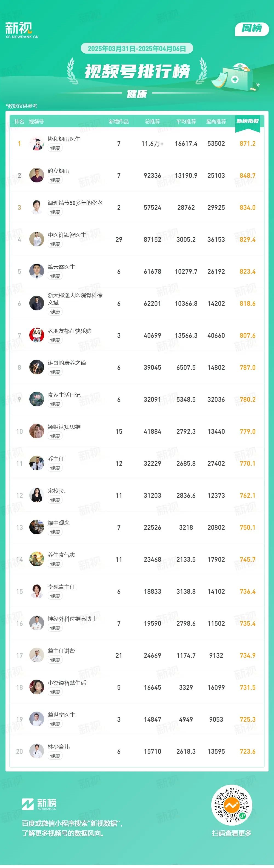Click the 新视 logo at top left
The width and height of the screenshot is (274, 868).
pyautogui.click(x=22, y=30)
